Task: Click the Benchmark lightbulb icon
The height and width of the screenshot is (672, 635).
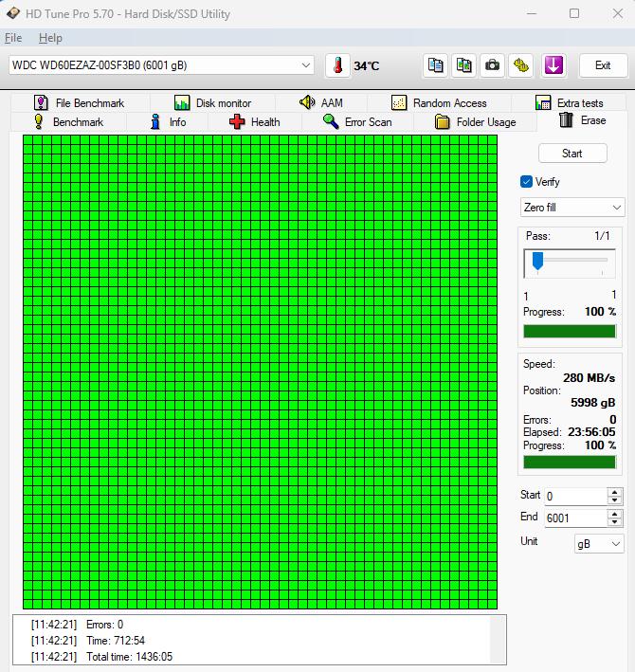Action: click(39, 121)
